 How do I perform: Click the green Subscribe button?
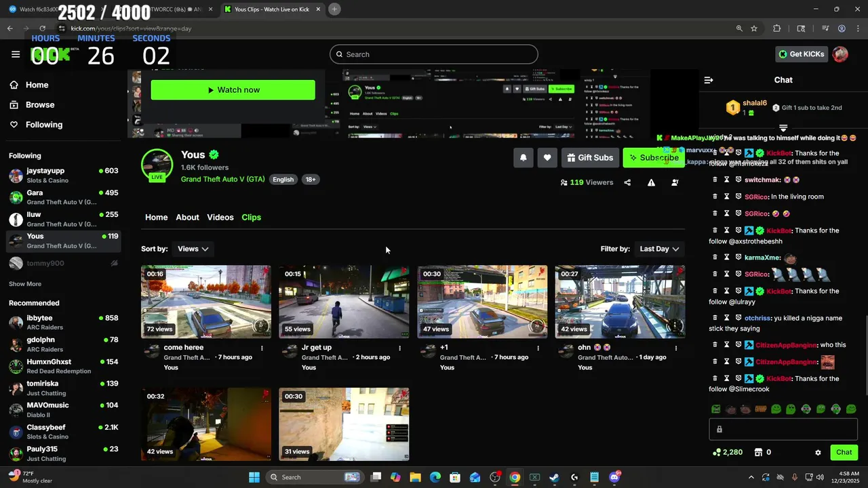pyautogui.click(x=653, y=158)
